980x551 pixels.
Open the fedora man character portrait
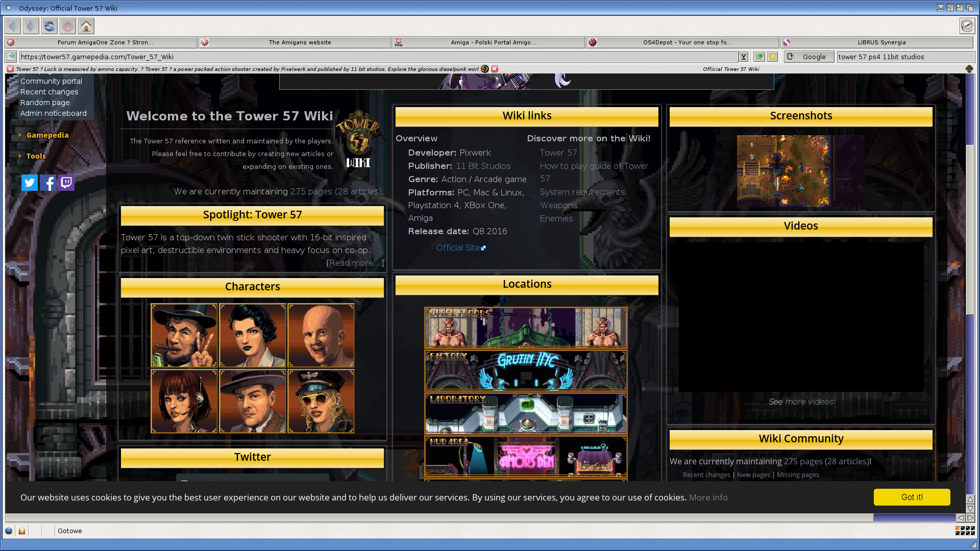(x=253, y=401)
